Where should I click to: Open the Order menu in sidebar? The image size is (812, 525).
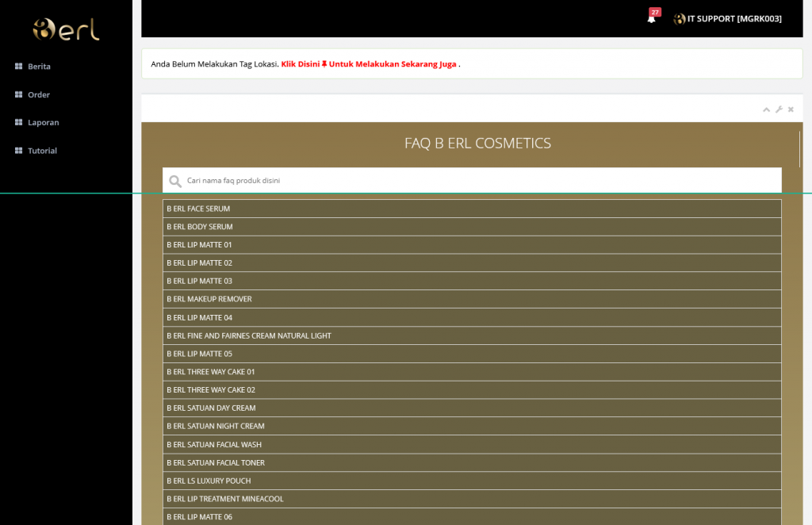[39, 95]
